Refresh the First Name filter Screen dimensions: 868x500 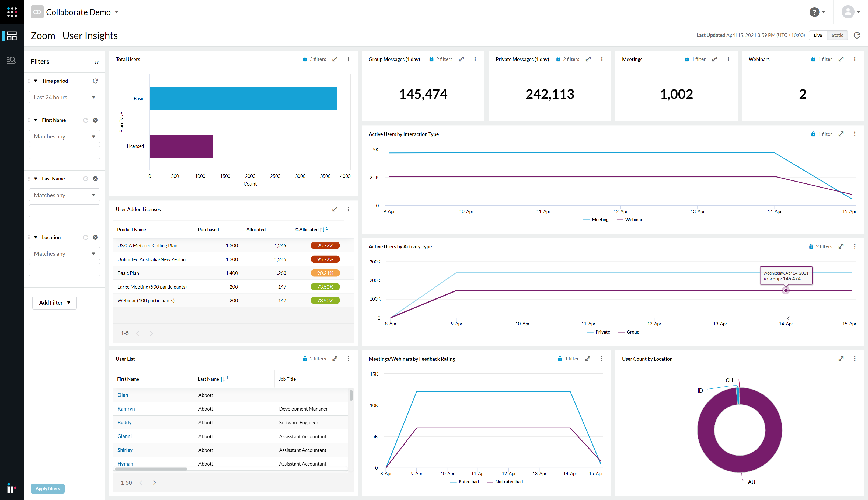(85, 120)
